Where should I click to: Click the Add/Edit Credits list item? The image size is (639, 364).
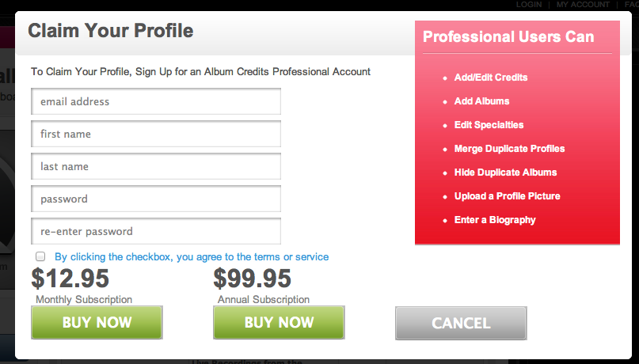coord(491,78)
